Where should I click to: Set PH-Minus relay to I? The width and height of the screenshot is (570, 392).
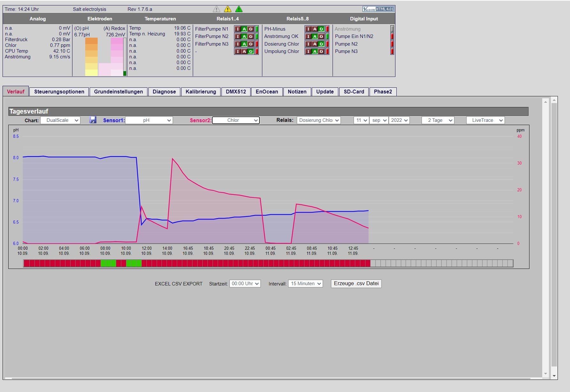(308, 29)
